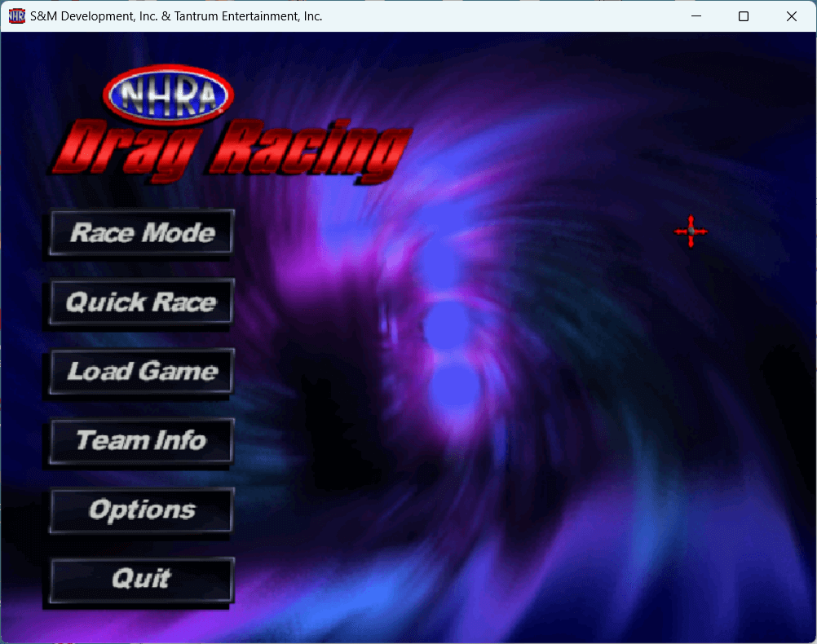Open Race Mode from the main menu
Image resolution: width=817 pixels, height=644 pixels.
click(142, 232)
